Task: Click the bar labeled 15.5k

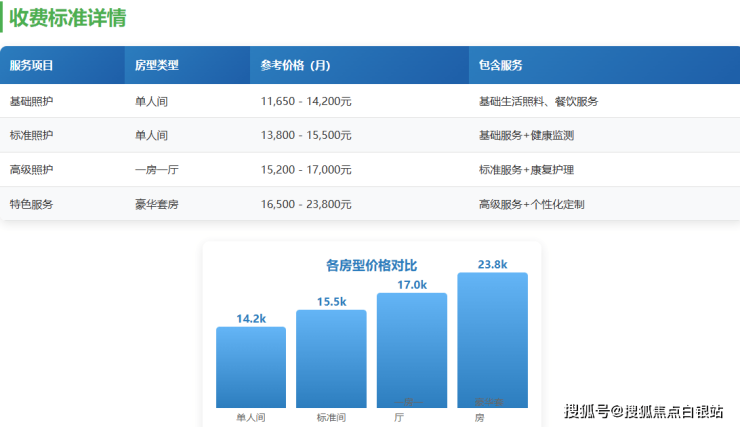Action: point(331,359)
